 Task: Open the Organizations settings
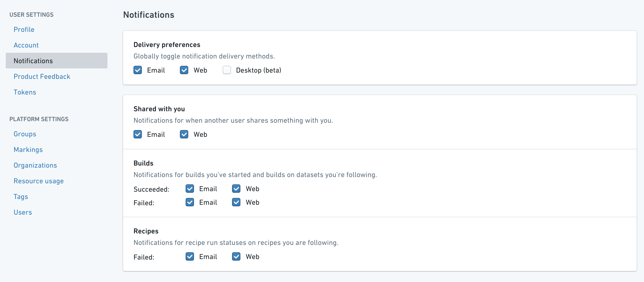click(35, 165)
